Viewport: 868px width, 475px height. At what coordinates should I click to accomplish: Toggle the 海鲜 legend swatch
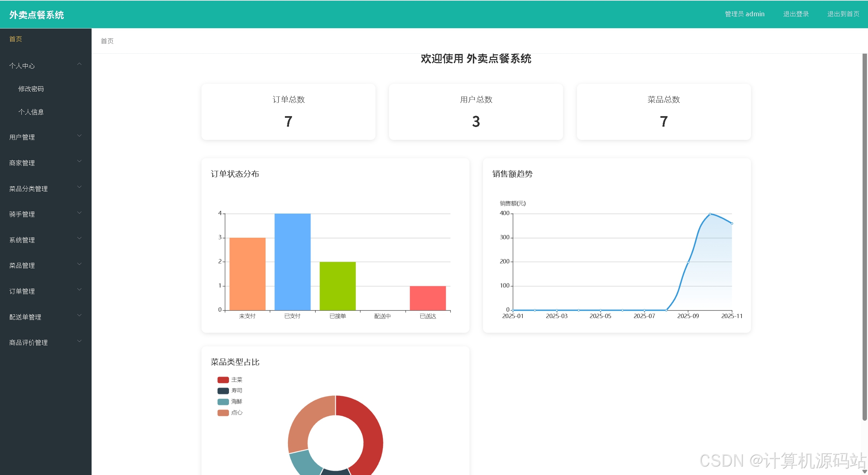coord(223,402)
